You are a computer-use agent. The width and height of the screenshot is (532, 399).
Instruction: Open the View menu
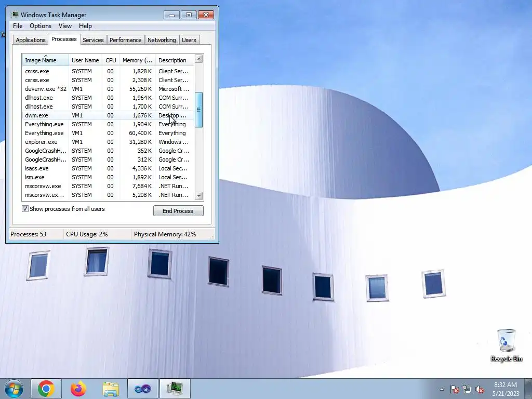coord(65,26)
